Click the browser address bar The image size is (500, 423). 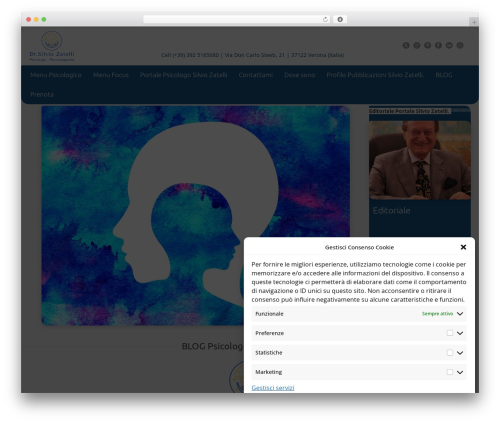(237, 20)
